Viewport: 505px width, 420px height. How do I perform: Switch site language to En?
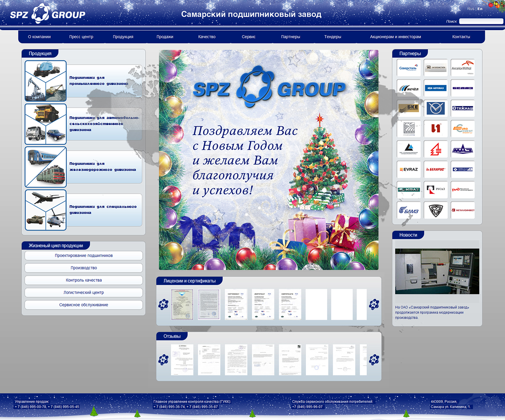click(480, 9)
